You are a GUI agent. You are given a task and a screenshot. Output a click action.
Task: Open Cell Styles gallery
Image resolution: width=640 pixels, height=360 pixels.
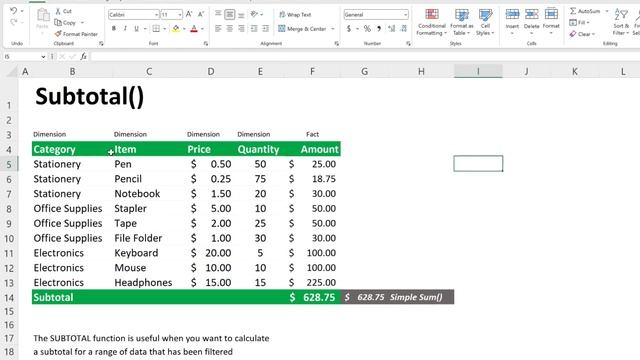click(x=485, y=22)
